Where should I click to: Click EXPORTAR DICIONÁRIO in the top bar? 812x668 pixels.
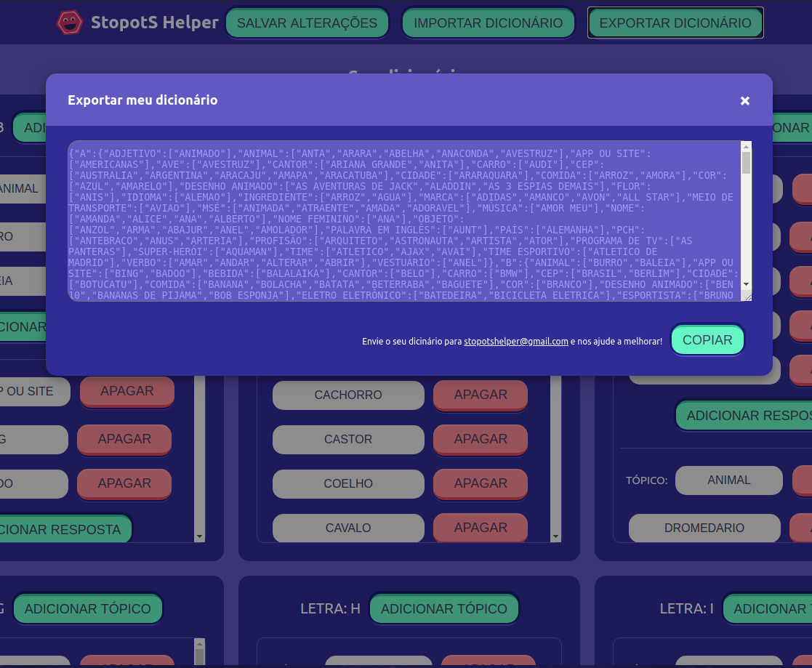click(675, 23)
